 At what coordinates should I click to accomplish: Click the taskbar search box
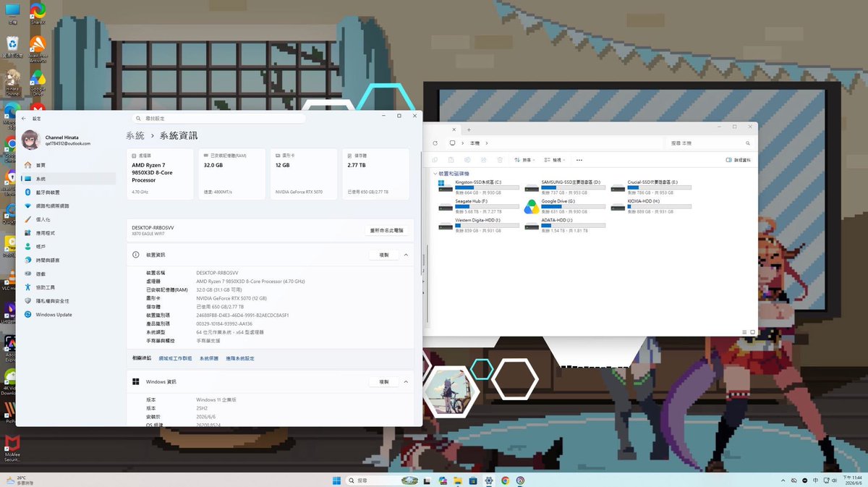[x=383, y=480]
